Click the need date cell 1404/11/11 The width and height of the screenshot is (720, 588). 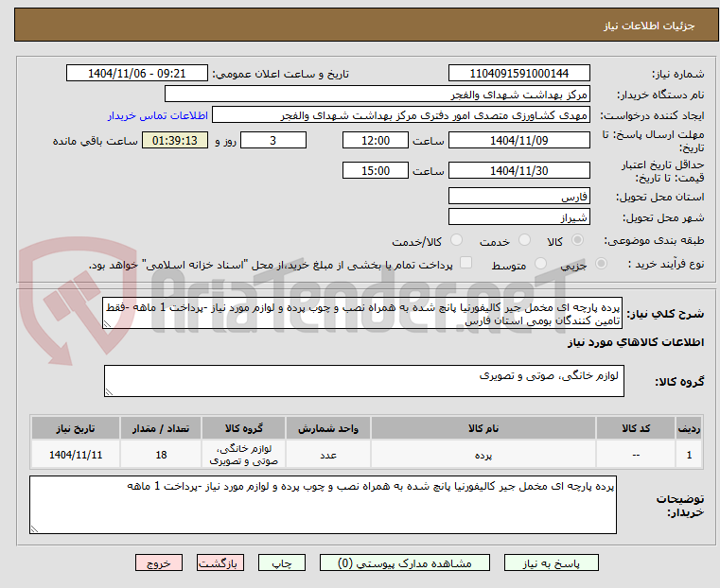point(76,455)
